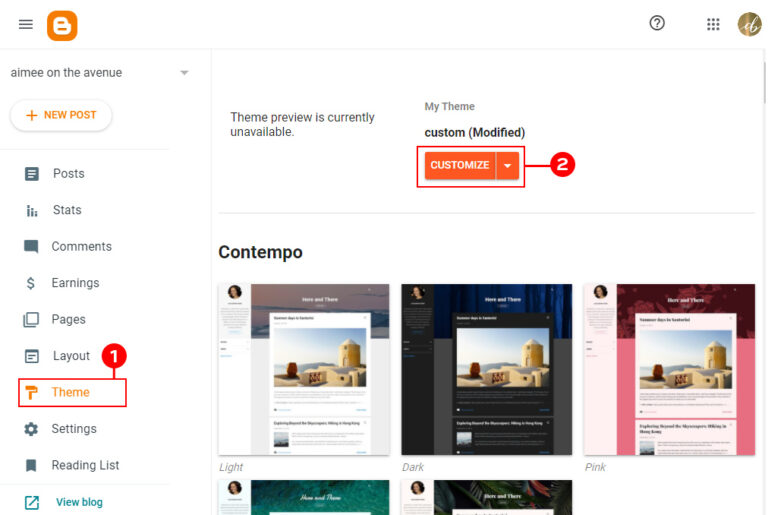This screenshot has height=515, width=768.
Task: Click the Stats bar chart icon
Action: (32, 211)
